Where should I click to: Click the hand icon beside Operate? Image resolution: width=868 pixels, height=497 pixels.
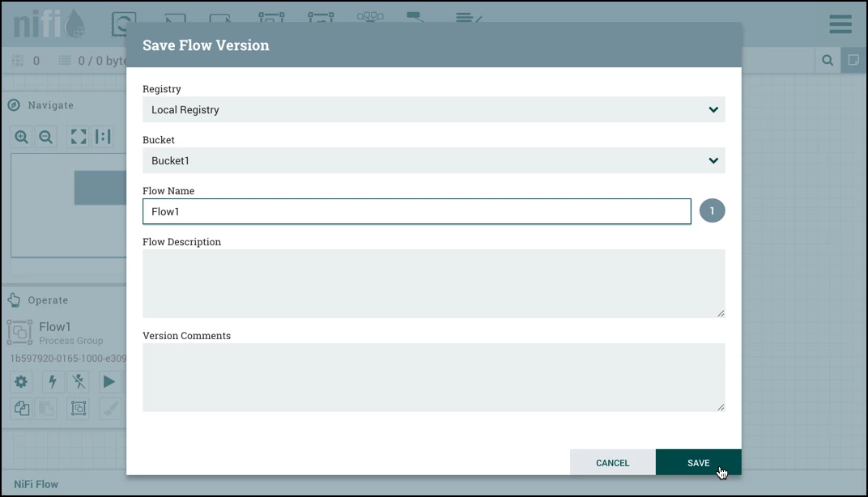(x=14, y=300)
